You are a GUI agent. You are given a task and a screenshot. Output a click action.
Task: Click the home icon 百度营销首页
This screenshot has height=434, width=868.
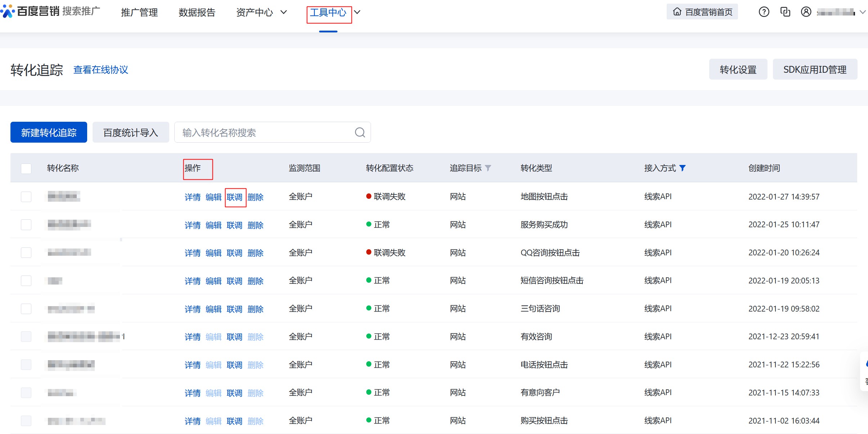click(677, 12)
